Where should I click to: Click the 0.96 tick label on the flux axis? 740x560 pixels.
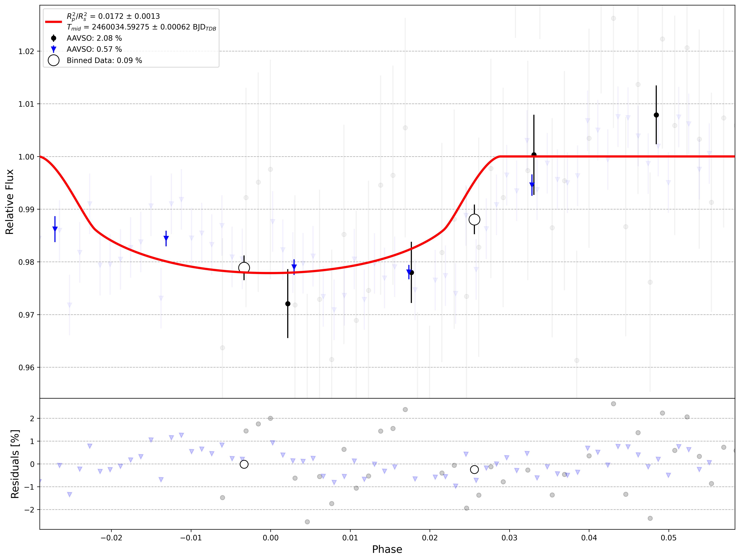(27, 368)
